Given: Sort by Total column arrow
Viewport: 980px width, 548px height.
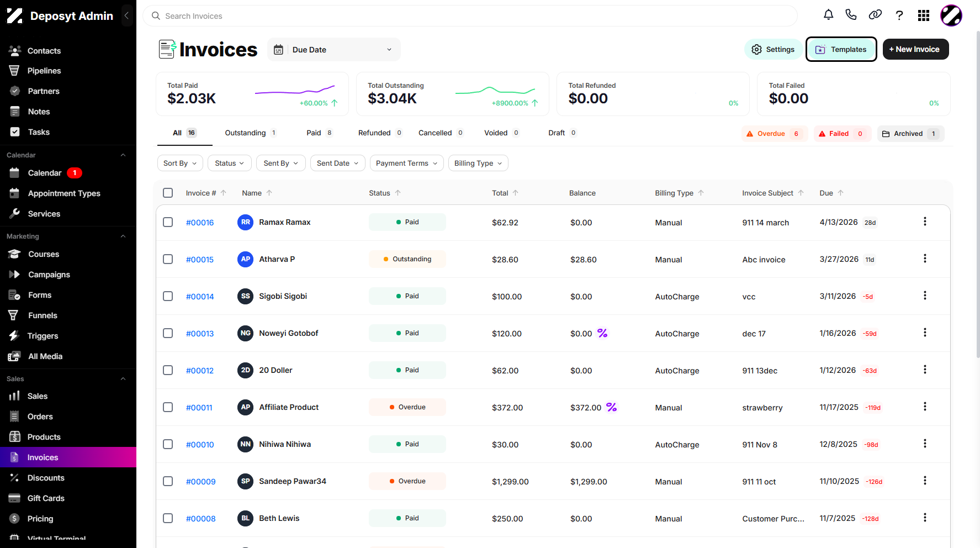Looking at the screenshot, I should [x=515, y=193].
